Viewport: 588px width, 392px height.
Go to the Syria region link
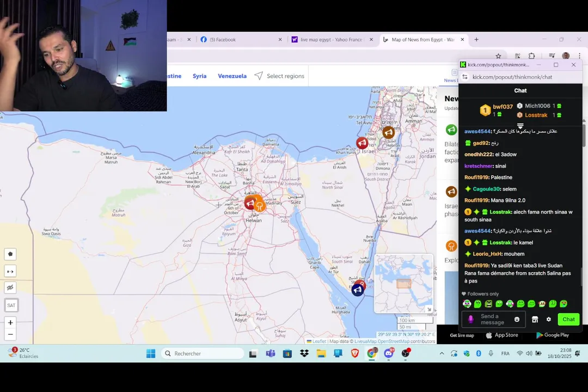click(199, 76)
